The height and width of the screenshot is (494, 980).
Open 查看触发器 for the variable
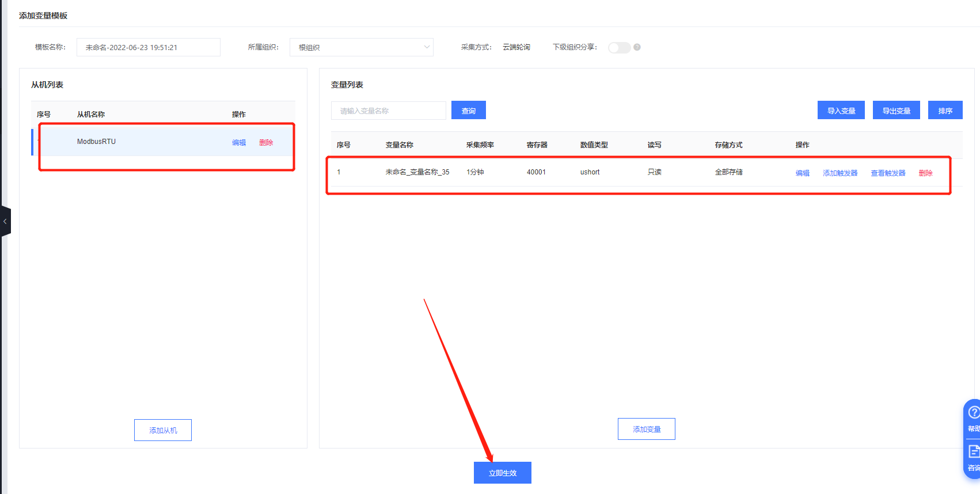point(888,173)
